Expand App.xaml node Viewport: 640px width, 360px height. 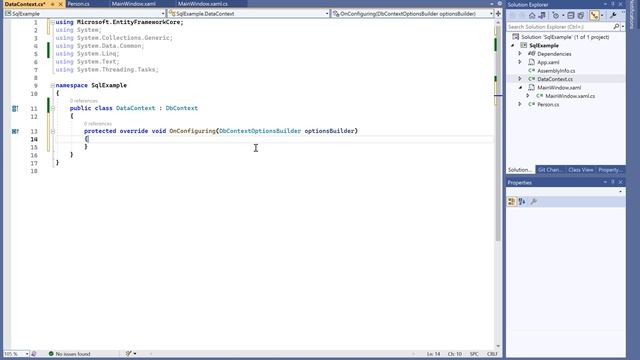click(x=520, y=62)
